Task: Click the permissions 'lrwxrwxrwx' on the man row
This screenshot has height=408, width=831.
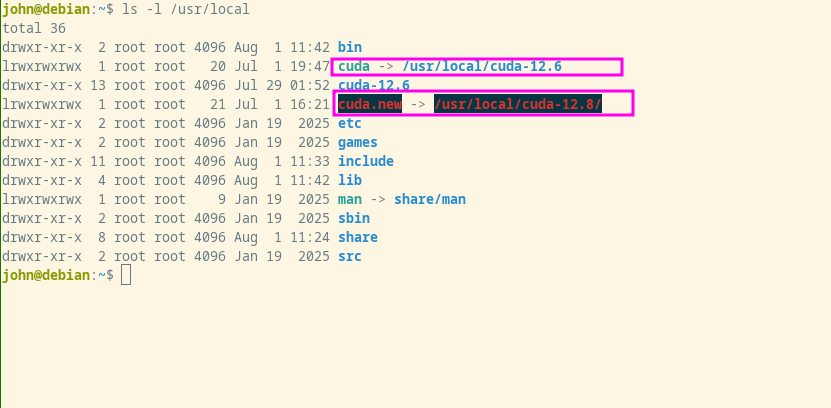Action: (x=42, y=199)
